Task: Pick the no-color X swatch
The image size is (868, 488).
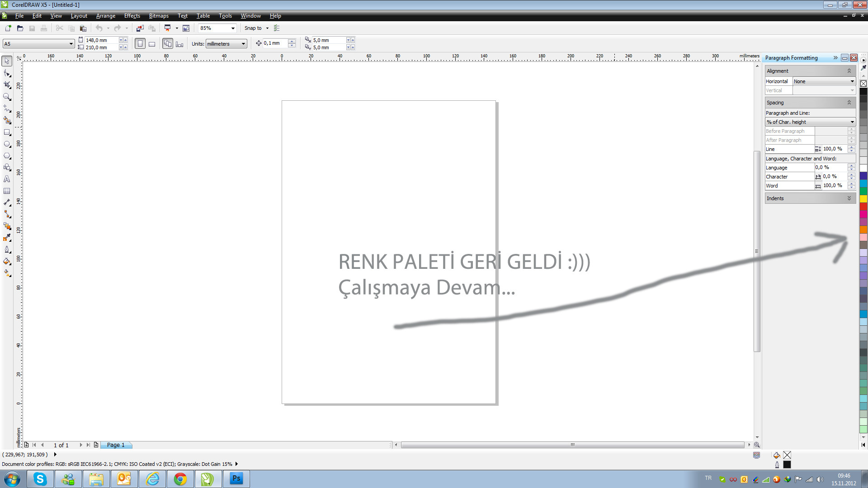Action: click(863, 84)
